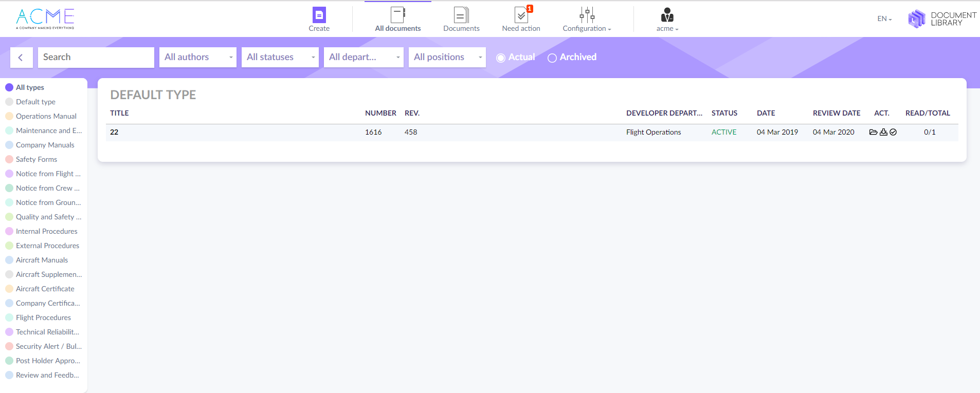
Task: Switch to the Documents tab
Action: [x=461, y=20]
